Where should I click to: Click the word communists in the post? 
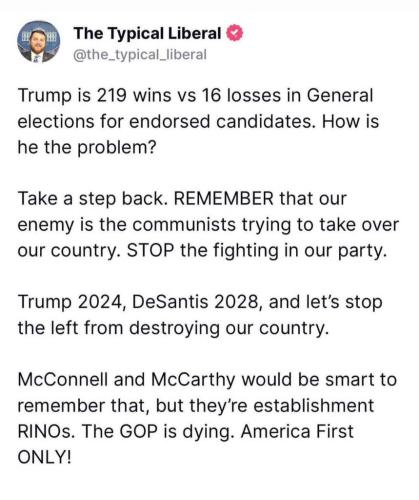click(184, 224)
